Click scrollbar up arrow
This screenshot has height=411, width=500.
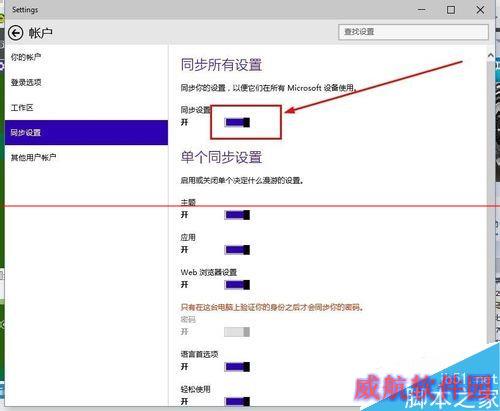(491, 55)
